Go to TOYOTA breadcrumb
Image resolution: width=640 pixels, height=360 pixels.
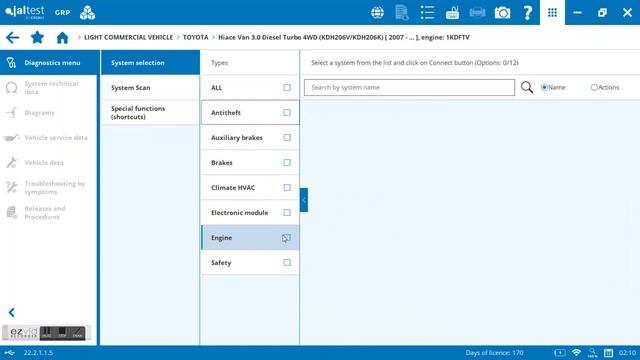point(196,37)
